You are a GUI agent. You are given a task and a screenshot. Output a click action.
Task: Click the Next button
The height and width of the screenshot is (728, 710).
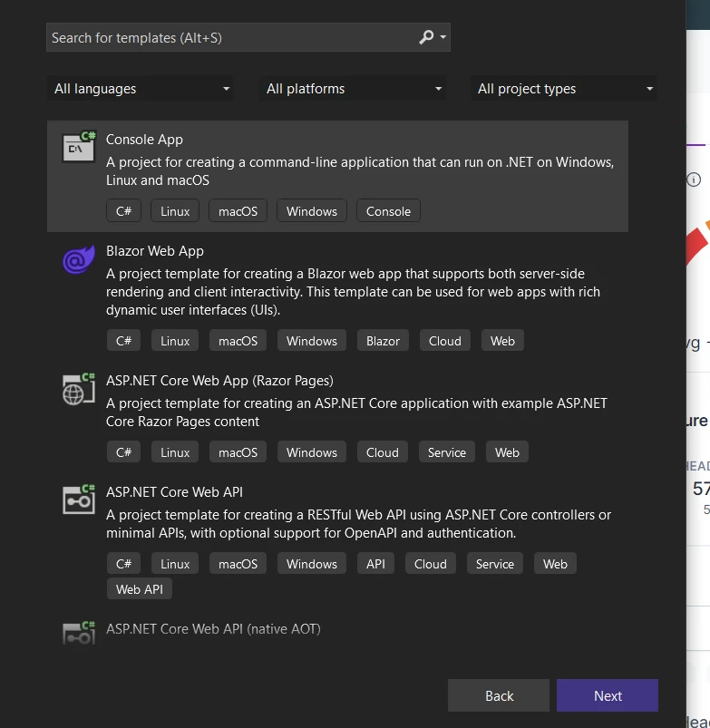608,696
